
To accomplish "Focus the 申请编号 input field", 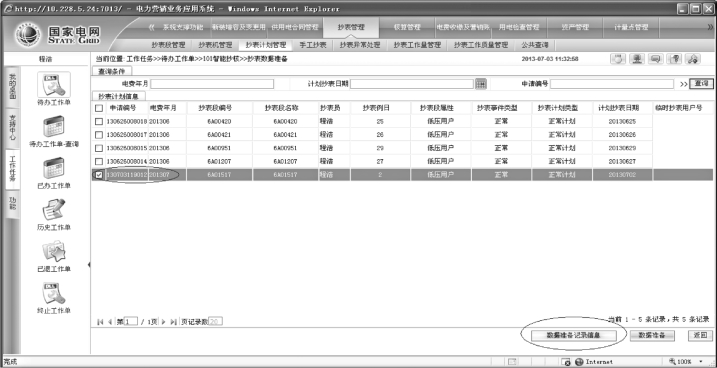I will pos(612,84).
